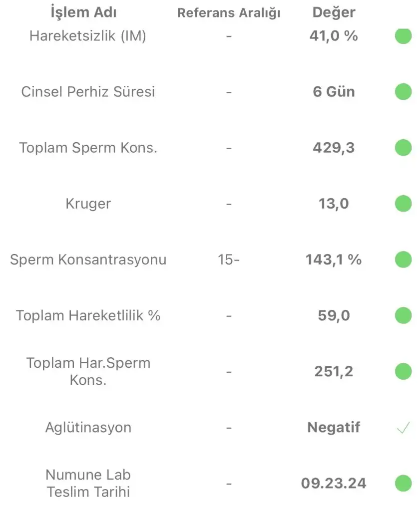Click green indicator next to 6 Gün

(403, 92)
